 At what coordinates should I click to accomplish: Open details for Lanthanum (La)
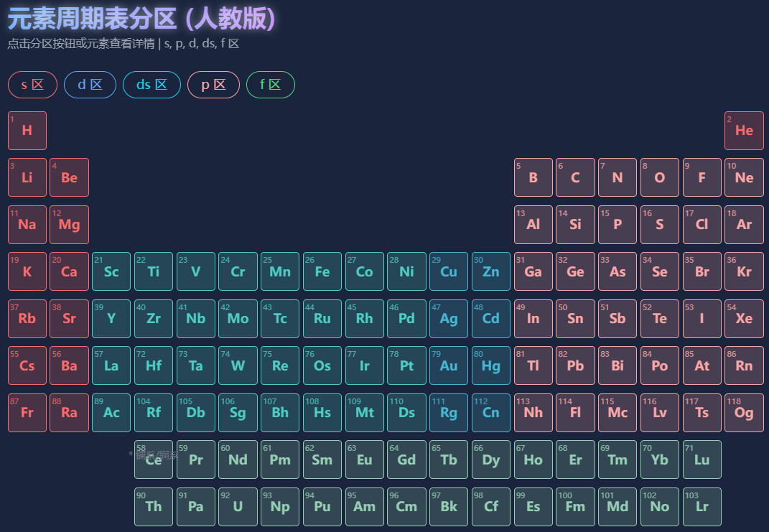click(111, 365)
